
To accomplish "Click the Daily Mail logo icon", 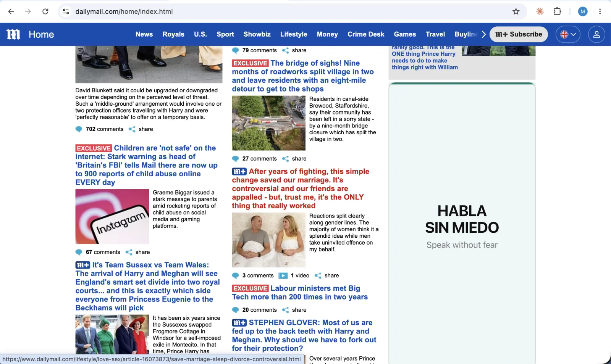I will click(x=13, y=34).
